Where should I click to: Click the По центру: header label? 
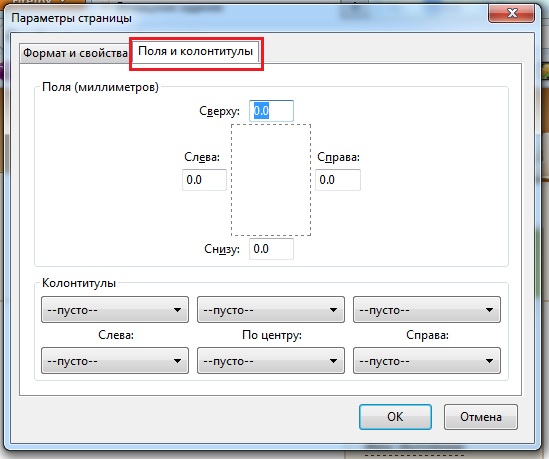(272, 335)
